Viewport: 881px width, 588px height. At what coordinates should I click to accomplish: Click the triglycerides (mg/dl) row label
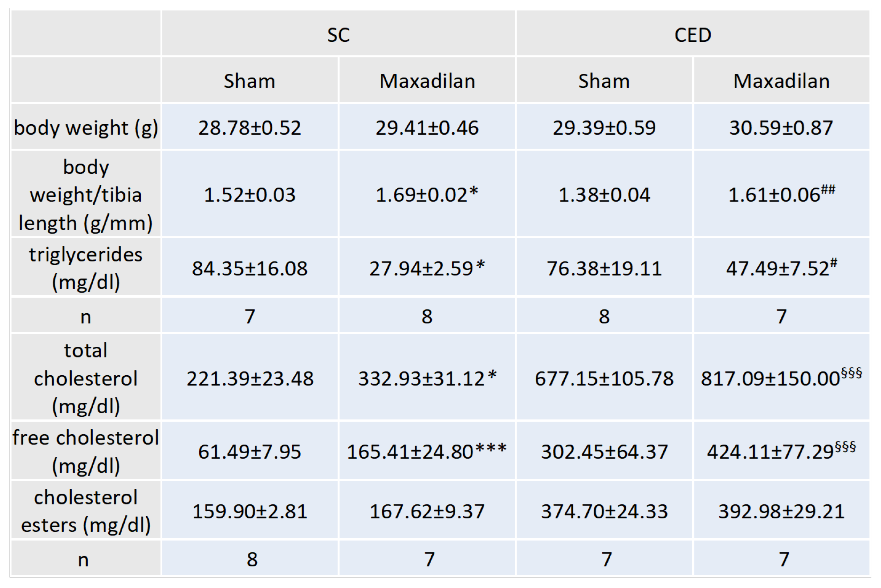86,268
